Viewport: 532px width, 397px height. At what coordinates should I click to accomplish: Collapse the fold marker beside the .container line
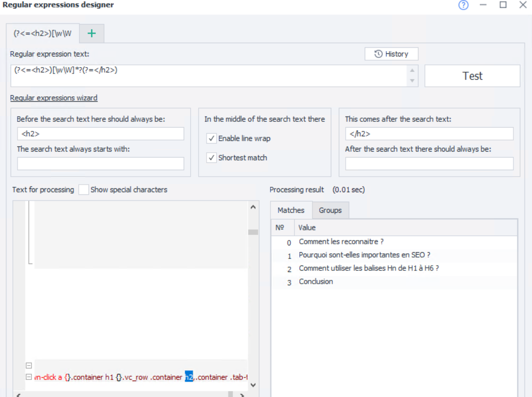(x=29, y=377)
